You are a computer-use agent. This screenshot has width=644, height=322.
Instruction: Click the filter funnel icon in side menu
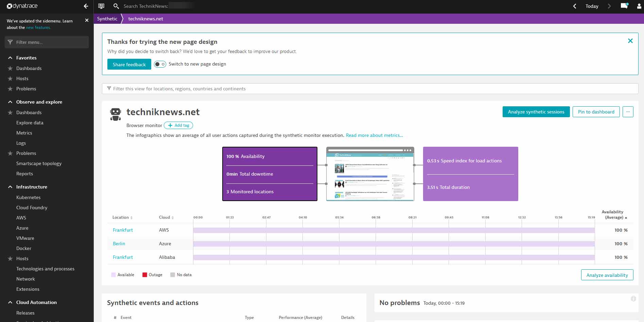pos(10,42)
